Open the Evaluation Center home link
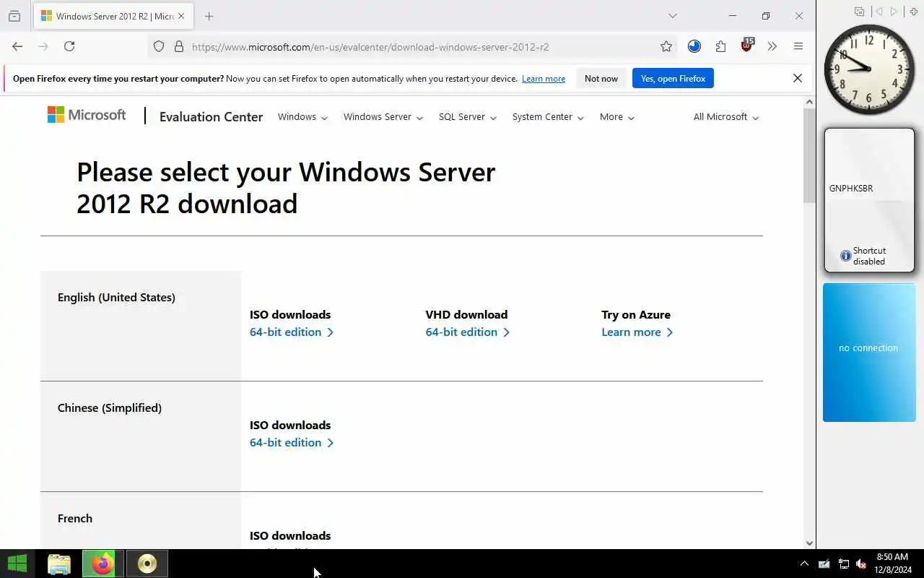Viewport: 924px width, 578px height. pos(211,116)
